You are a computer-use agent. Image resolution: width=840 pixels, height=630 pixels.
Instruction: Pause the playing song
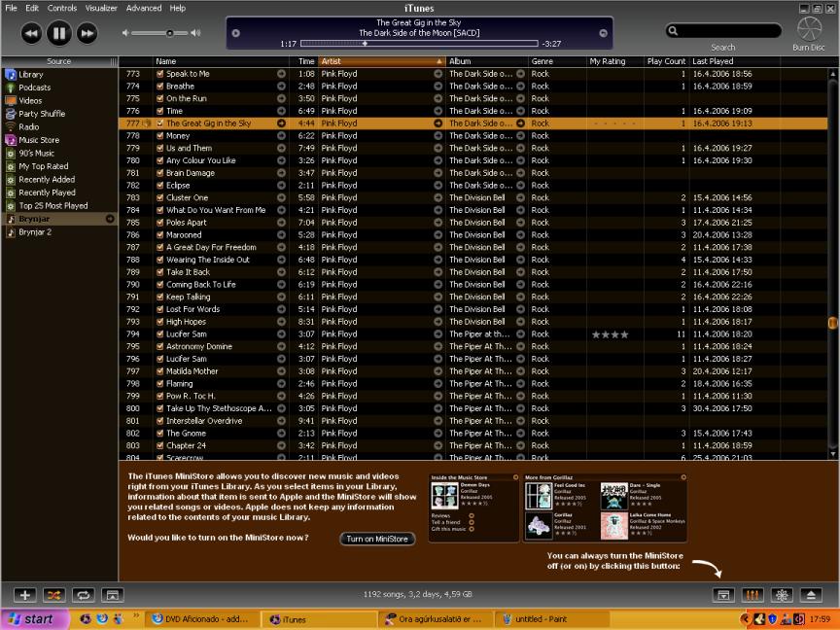(x=59, y=33)
